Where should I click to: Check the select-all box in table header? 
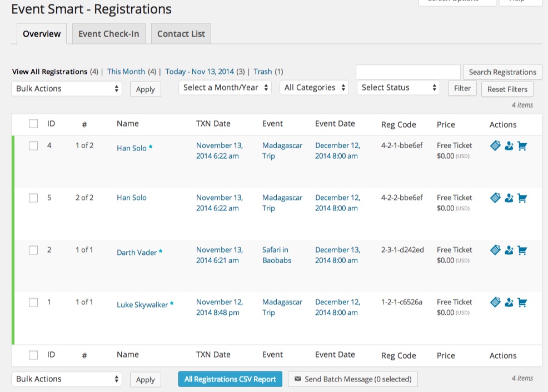(33, 124)
